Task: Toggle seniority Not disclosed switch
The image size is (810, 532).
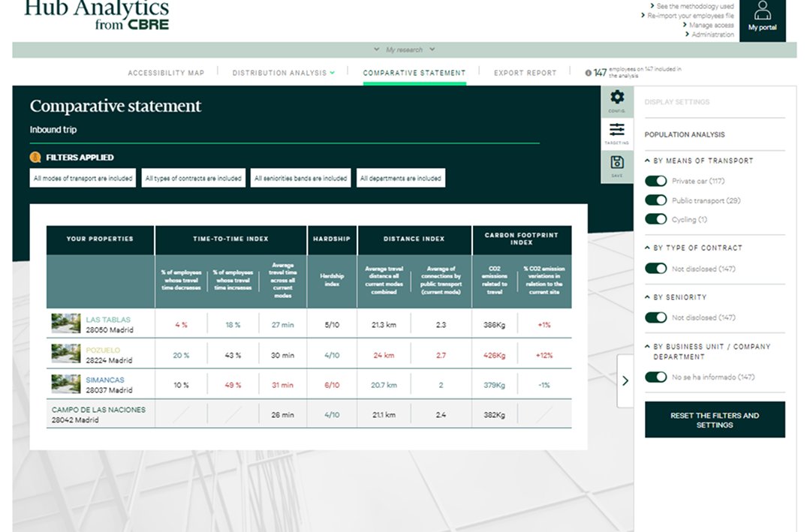Action: [655, 317]
